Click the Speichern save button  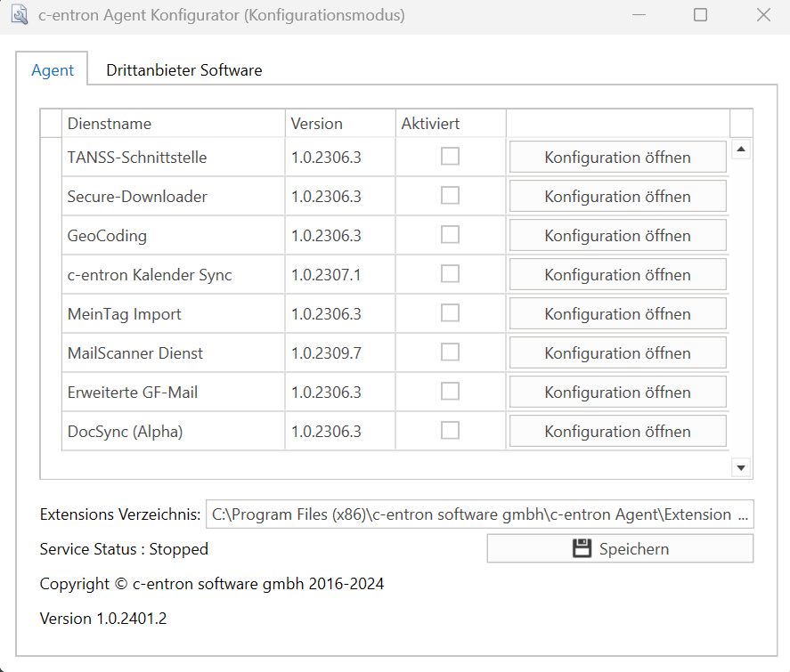tap(620, 548)
